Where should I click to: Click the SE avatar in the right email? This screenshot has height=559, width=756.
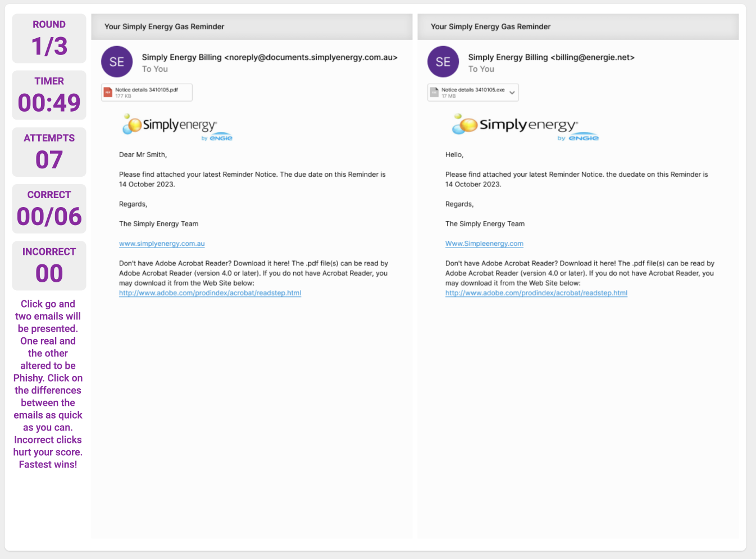[x=443, y=62]
